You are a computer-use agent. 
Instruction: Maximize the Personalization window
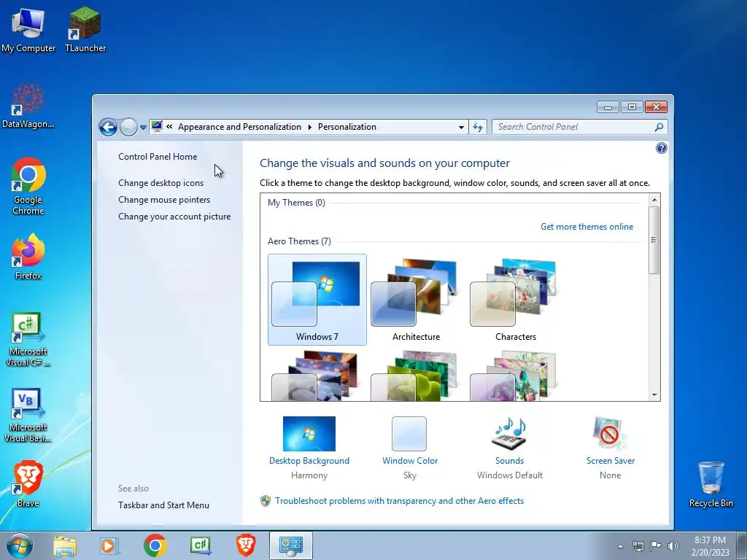coord(632,107)
